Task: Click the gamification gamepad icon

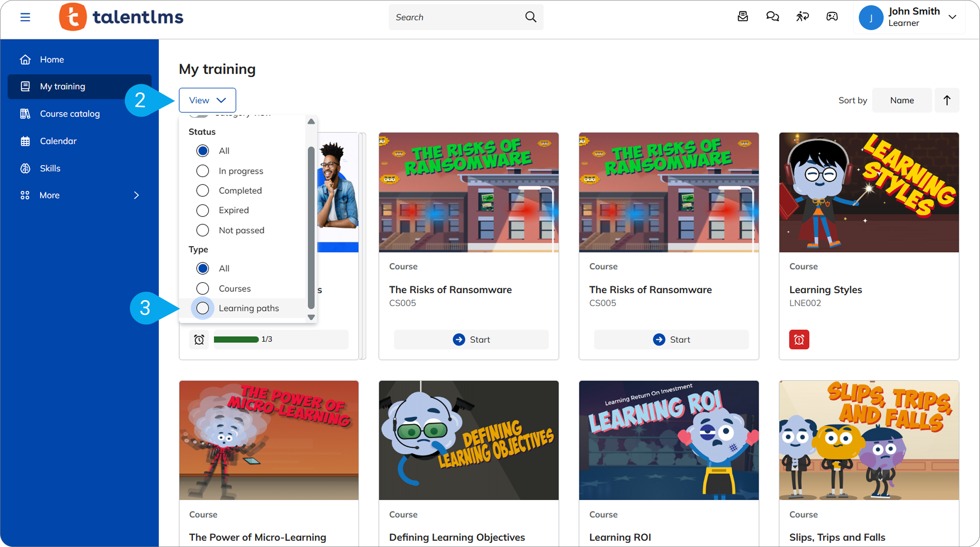Action: (x=832, y=17)
